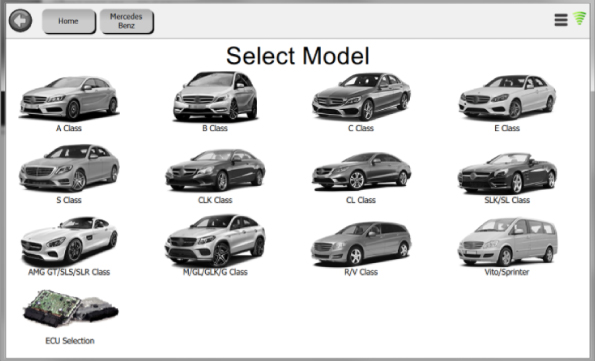Click the 'B Class' label
This screenshot has height=361, width=595.
click(215, 128)
